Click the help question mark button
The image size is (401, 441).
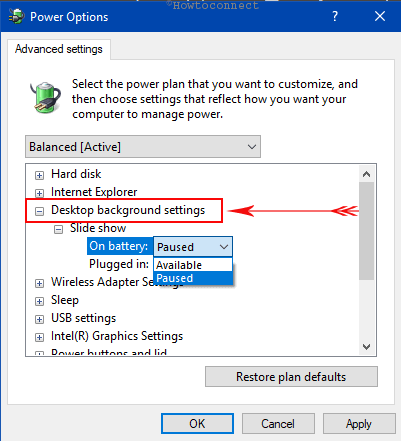click(x=335, y=16)
